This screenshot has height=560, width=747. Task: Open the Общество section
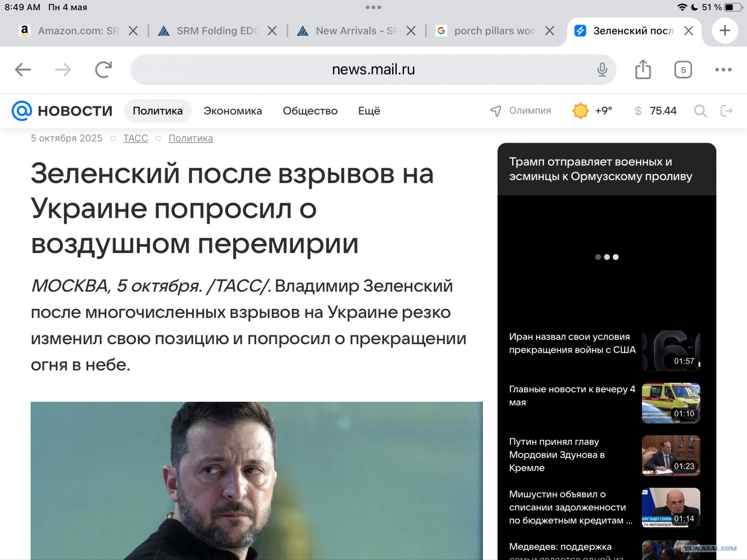tap(310, 111)
